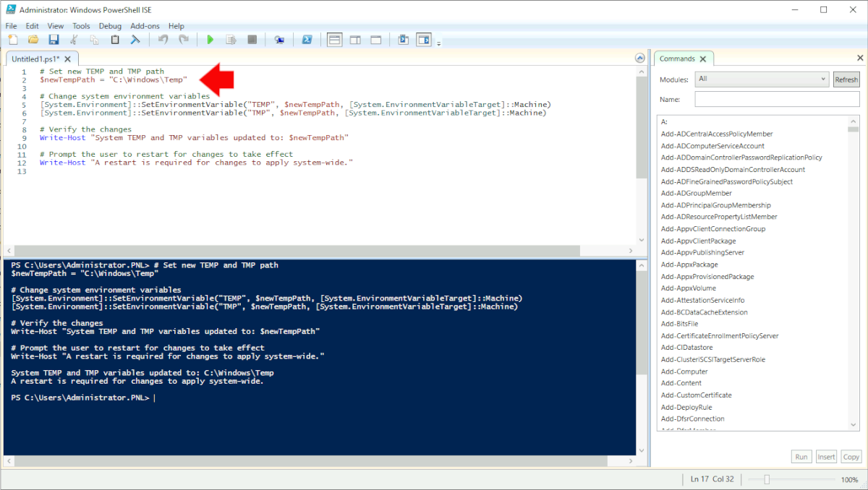Select Add-Computer command

684,371
